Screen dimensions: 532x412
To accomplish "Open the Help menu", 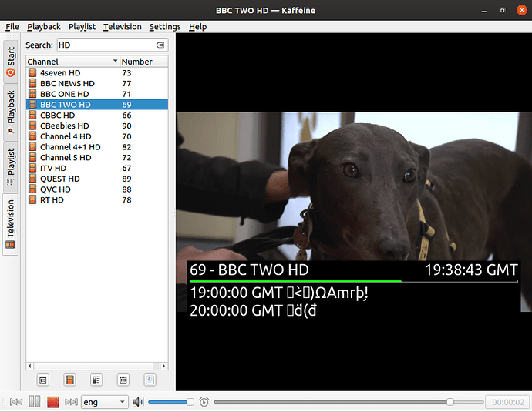I will 197,27.
